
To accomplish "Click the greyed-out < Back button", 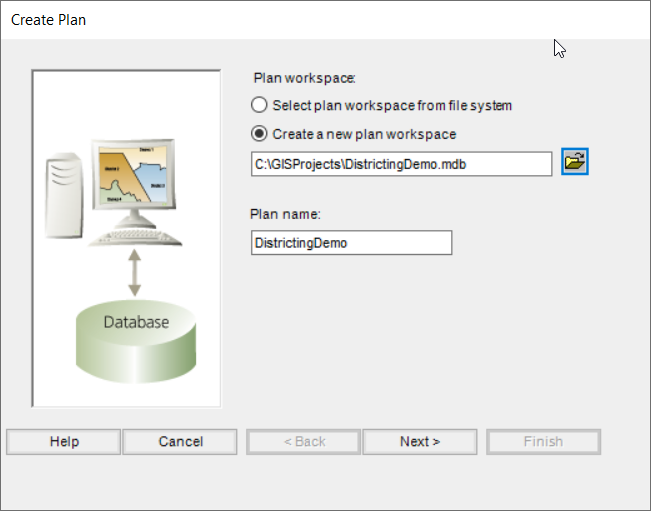I will click(304, 442).
